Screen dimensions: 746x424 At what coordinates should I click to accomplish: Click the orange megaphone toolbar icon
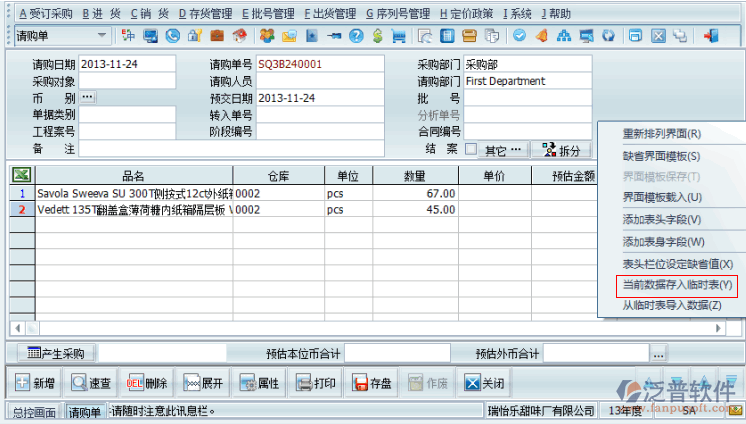(x=541, y=36)
